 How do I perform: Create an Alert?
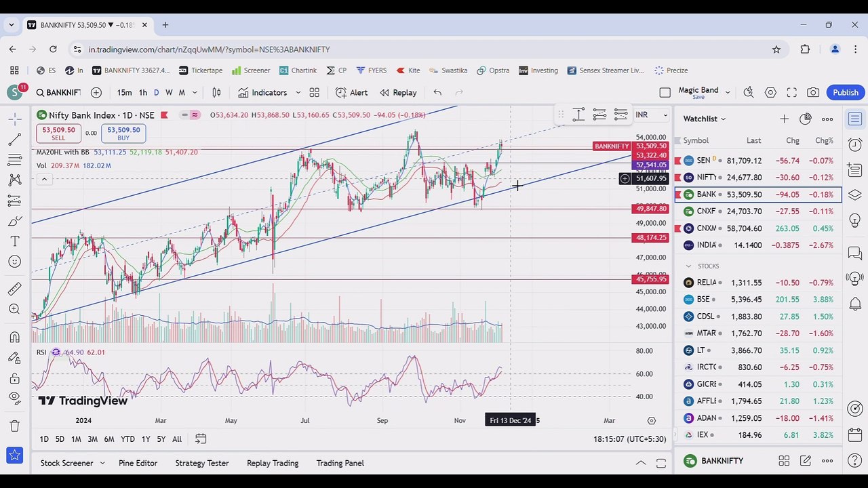click(x=351, y=93)
